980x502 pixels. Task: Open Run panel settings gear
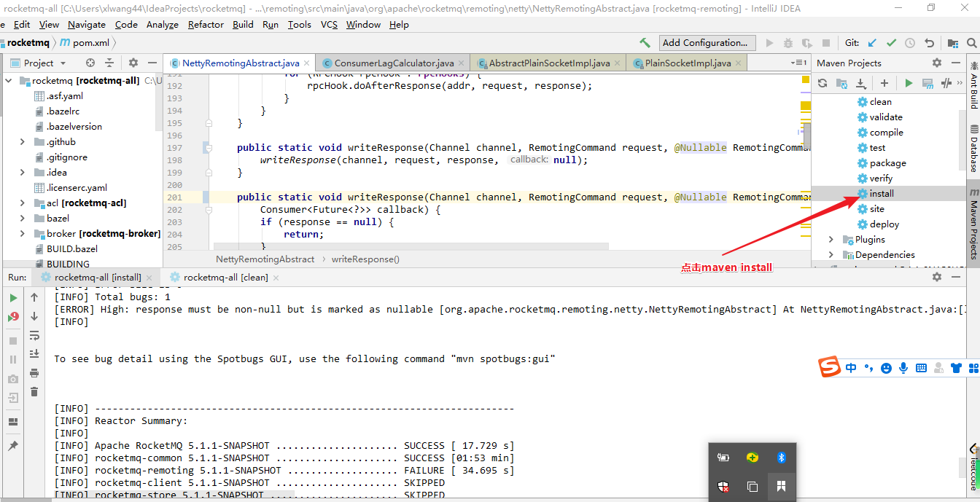tap(937, 277)
